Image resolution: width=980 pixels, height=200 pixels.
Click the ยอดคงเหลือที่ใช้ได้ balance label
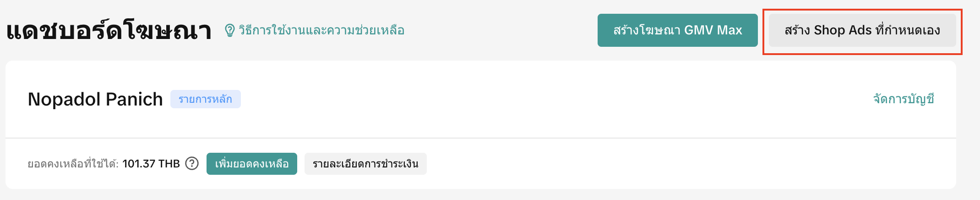coord(73,164)
